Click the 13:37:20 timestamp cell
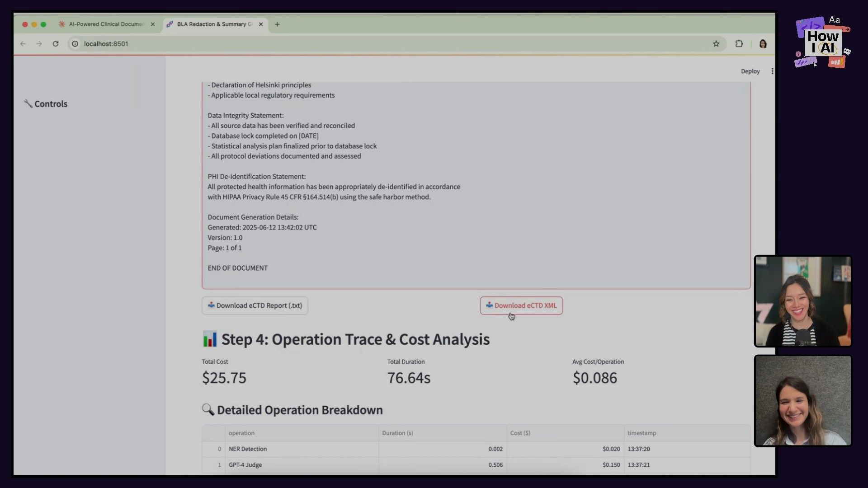This screenshot has height=488, width=868. pyautogui.click(x=687, y=449)
